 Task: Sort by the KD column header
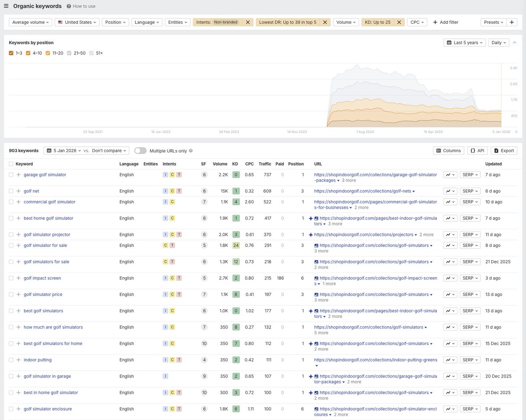click(235, 164)
